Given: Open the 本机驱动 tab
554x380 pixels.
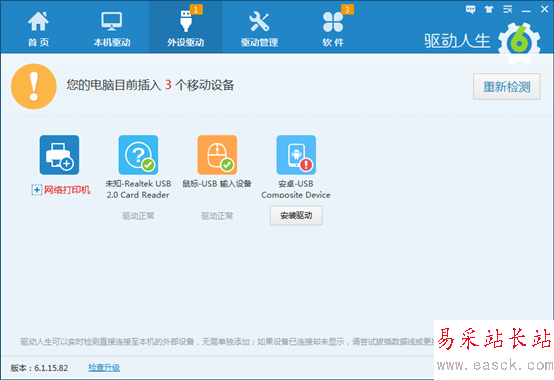Looking at the screenshot, I should 112,28.
